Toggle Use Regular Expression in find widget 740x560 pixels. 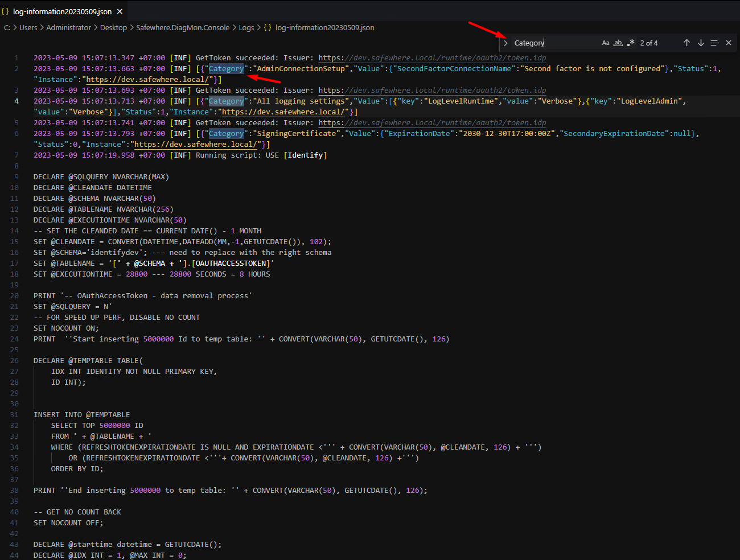pyautogui.click(x=631, y=43)
